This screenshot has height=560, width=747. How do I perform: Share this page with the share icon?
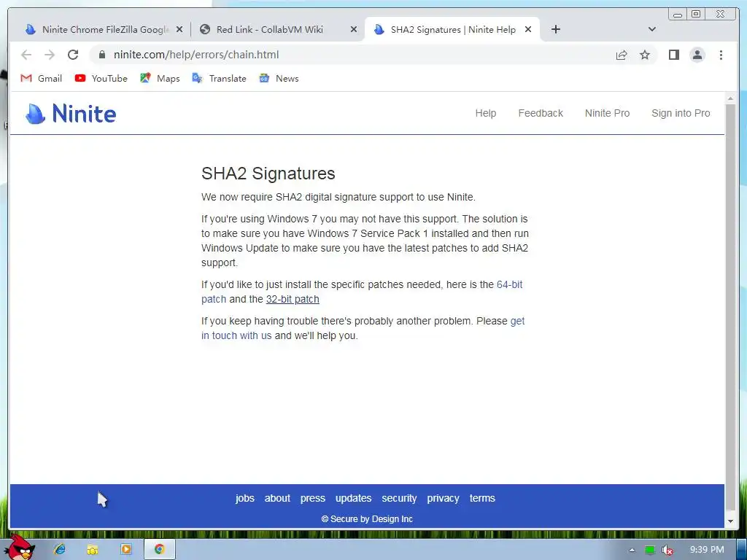[x=622, y=55]
